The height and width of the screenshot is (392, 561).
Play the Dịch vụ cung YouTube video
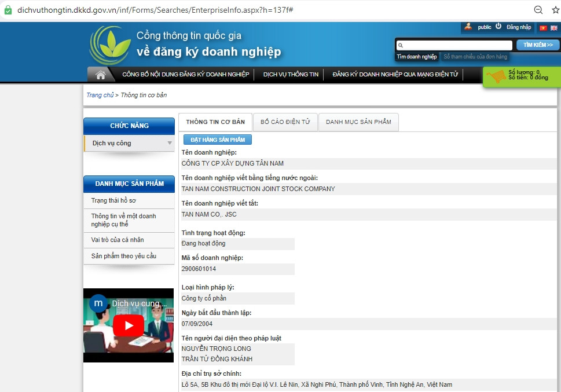(x=129, y=325)
